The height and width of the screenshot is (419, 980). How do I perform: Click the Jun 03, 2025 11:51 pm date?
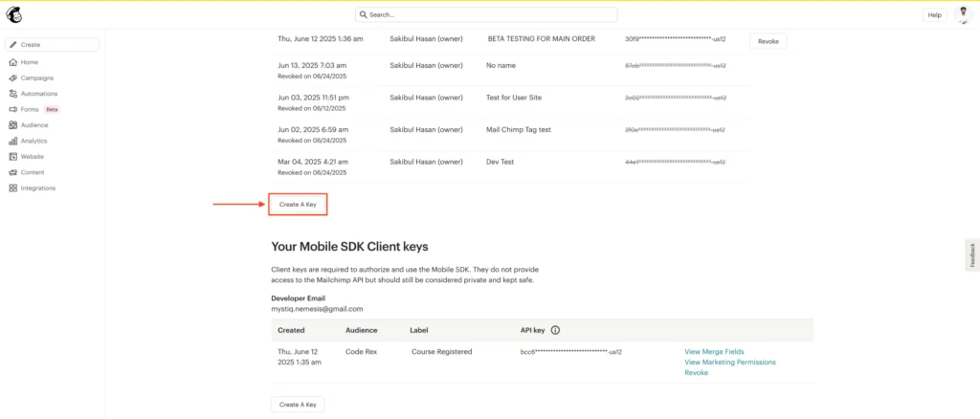(x=313, y=98)
